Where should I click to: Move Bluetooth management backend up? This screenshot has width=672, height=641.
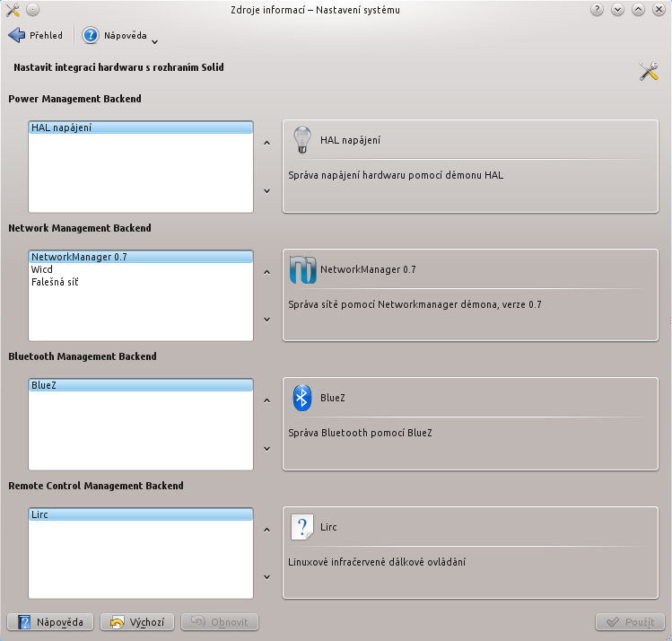click(267, 400)
